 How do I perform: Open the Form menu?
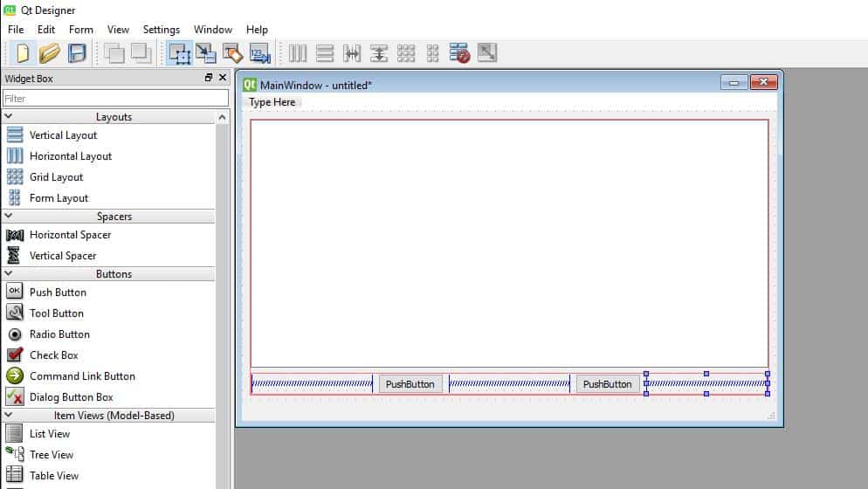coord(81,30)
